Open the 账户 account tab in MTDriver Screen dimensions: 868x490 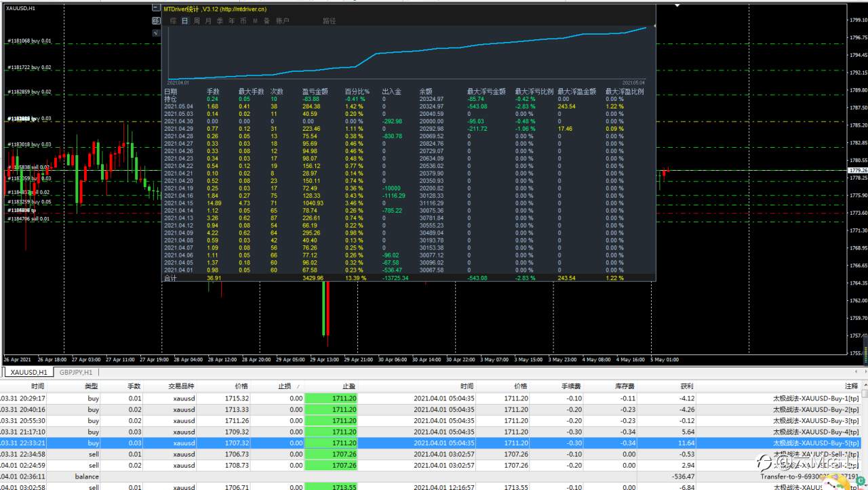tap(282, 20)
